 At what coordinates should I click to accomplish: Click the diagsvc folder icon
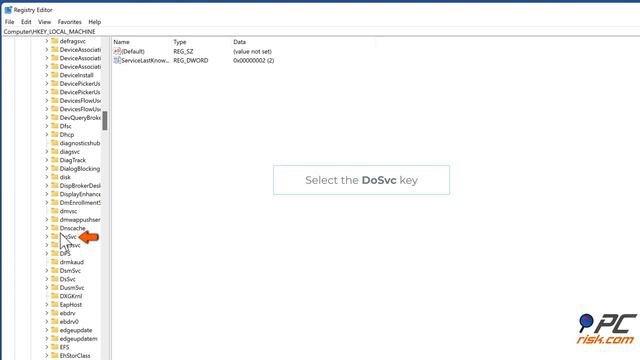[55, 151]
